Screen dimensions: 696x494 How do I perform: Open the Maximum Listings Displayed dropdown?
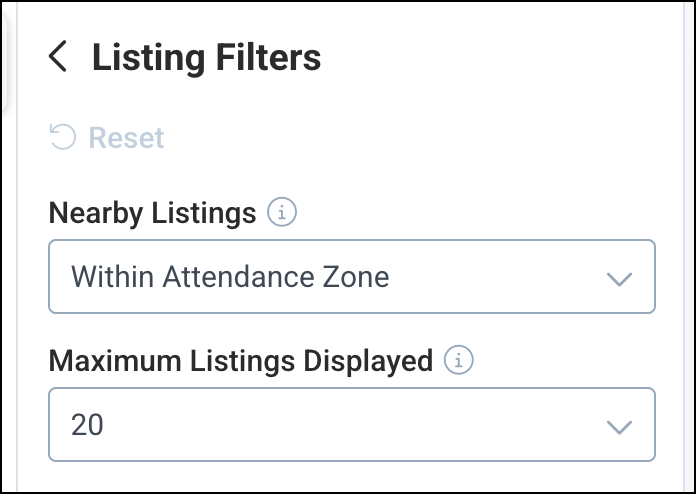point(351,425)
